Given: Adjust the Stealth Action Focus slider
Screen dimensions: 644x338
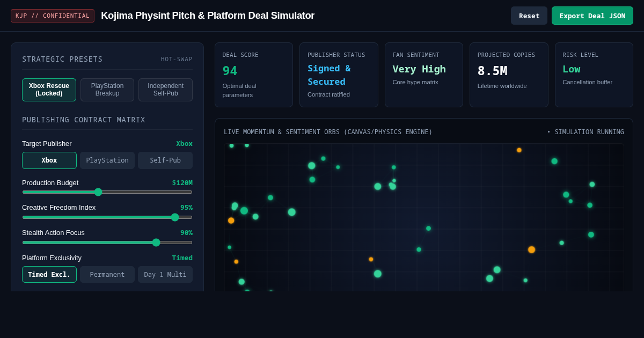Looking at the screenshot, I should coord(107,243).
